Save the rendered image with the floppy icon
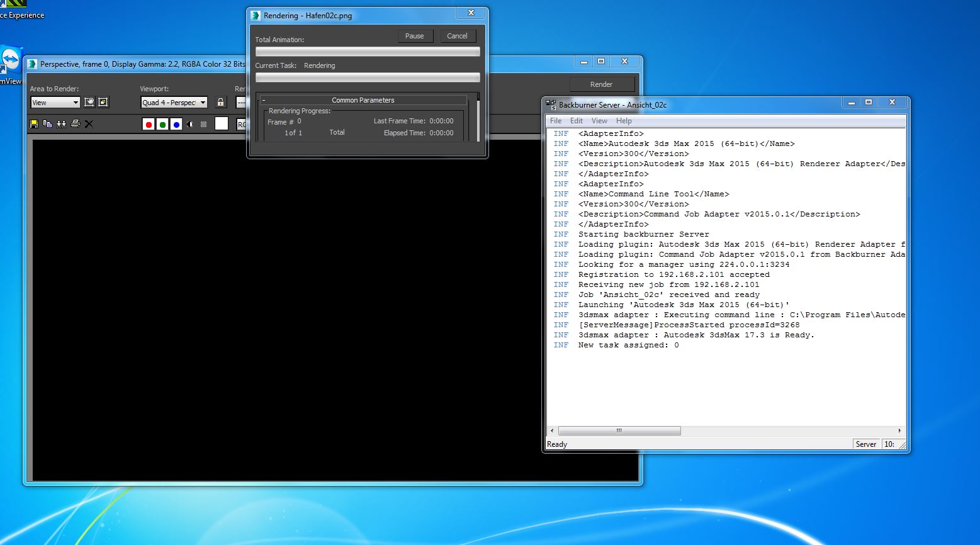Screen dimensions: 980x545 point(34,124)
